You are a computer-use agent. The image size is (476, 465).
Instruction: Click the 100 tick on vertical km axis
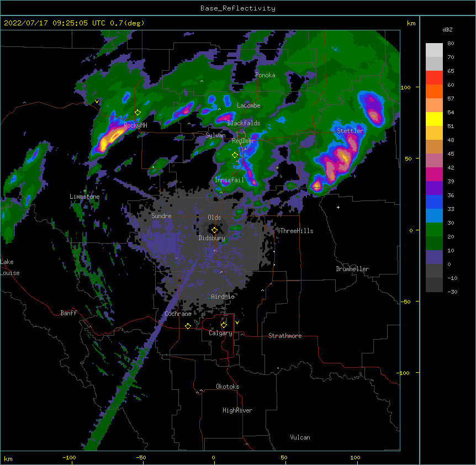[405, 88]
